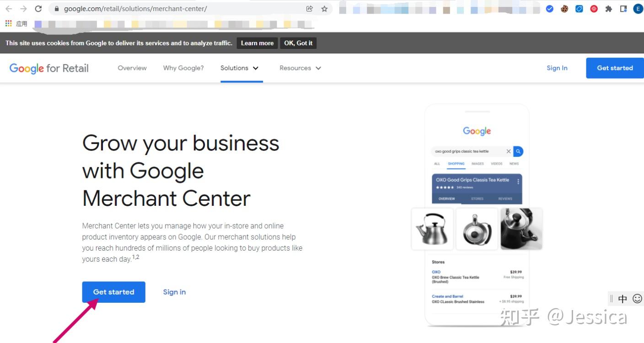Reload the current page
The height and width of the screenshot is (343, 644).
(x=38, y=8)
